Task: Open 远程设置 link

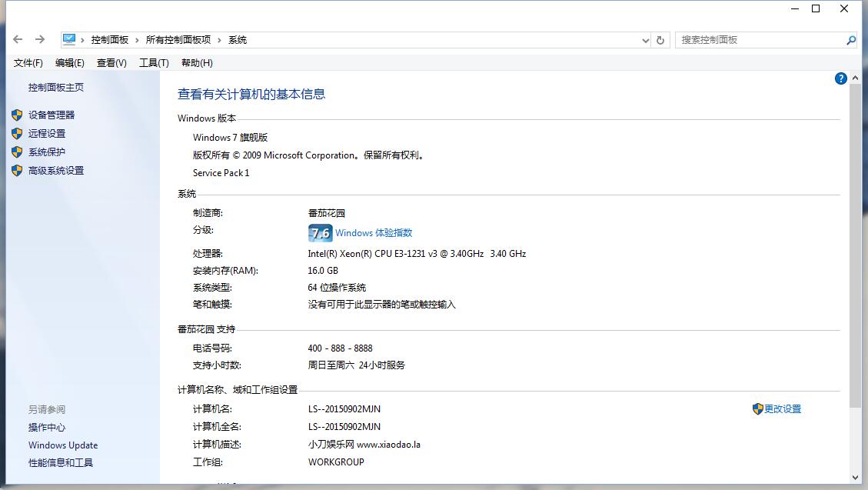Action: pos(47,133)
